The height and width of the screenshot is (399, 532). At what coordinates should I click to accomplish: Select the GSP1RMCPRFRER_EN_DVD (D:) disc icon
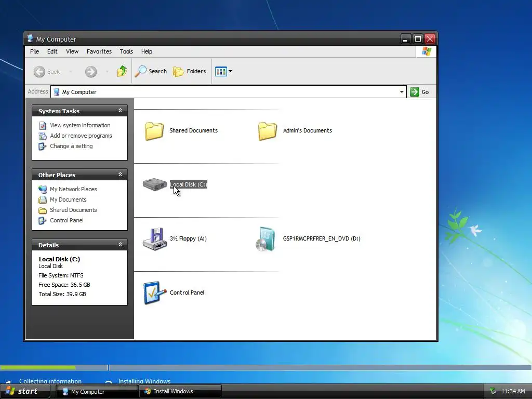[x=265, y=239]
